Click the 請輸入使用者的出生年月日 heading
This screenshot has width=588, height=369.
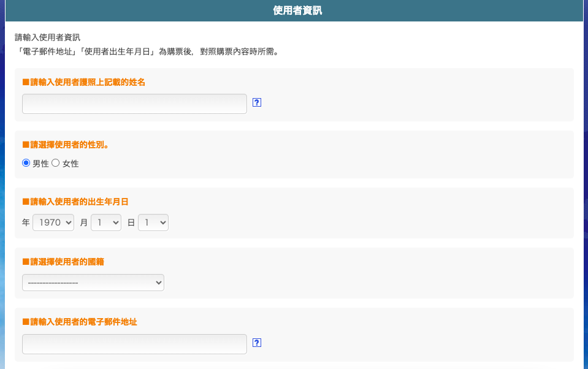coord(75,202)
